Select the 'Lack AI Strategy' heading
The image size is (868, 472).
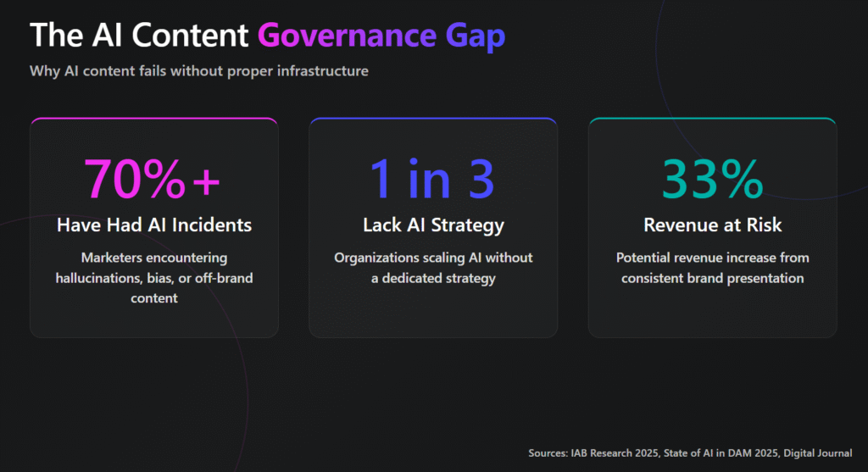coord(433,225)
